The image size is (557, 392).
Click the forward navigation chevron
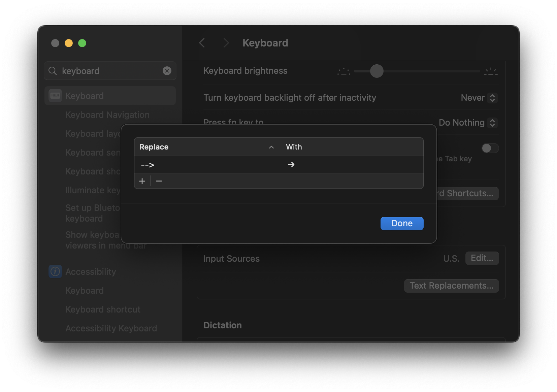point(226,43)
